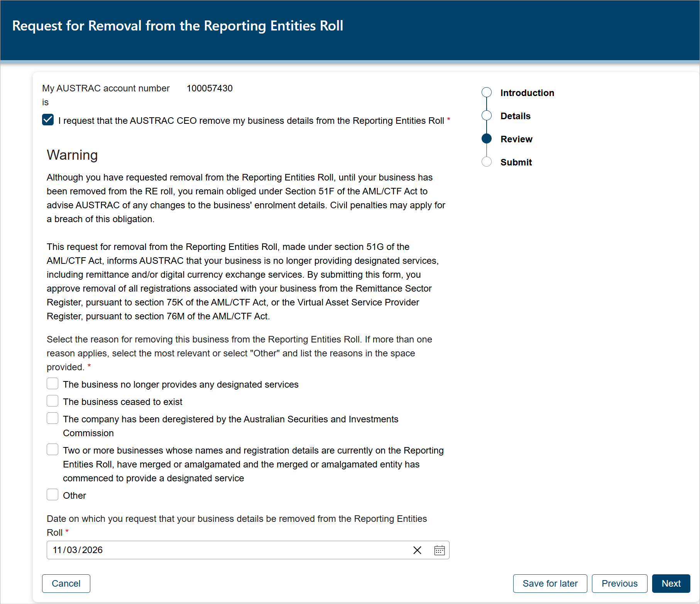Click the Submit step label

point(516,162)
